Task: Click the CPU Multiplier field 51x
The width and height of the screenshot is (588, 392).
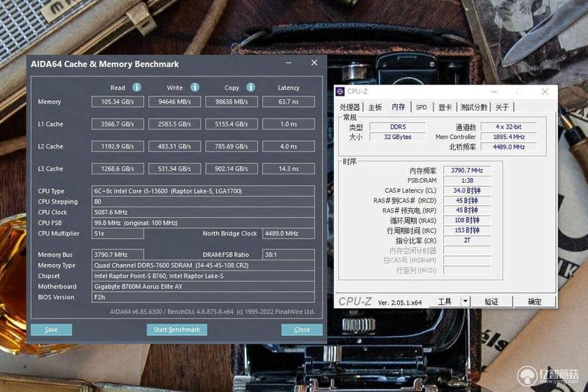Action: point(118,233)
